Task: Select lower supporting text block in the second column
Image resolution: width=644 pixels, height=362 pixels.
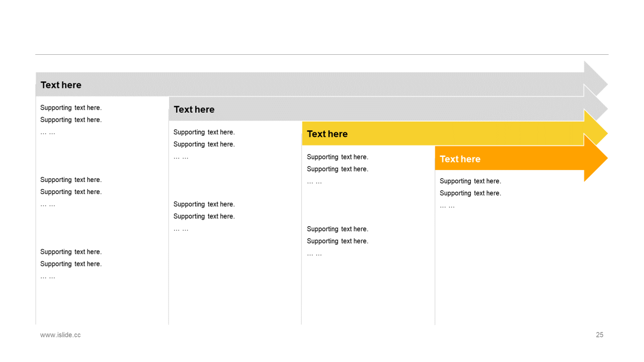Action: pyautogui.click(x=204, y=216)
